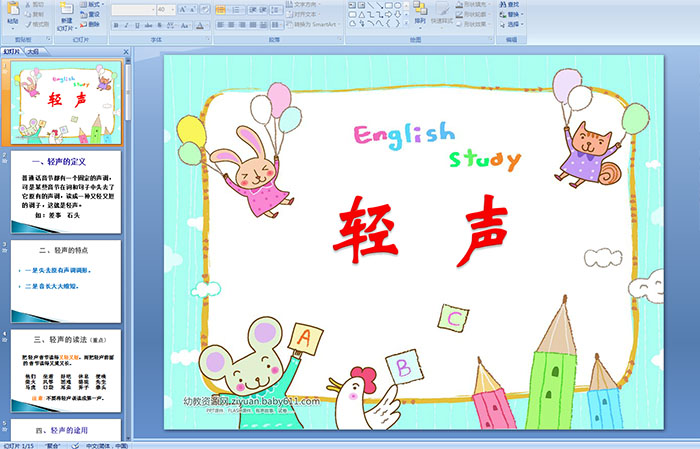Switch to the Outline (大纲) tab
700x449 pixels.
[33, 50]
